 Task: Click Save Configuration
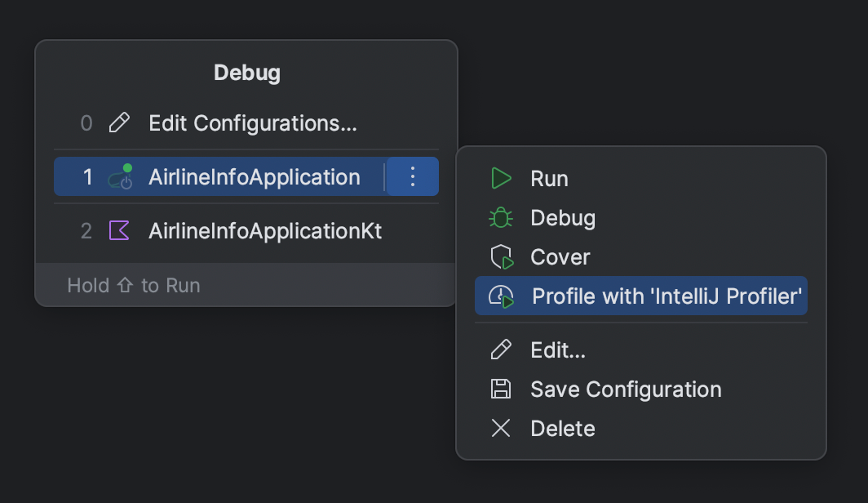(x=625, y=389)
